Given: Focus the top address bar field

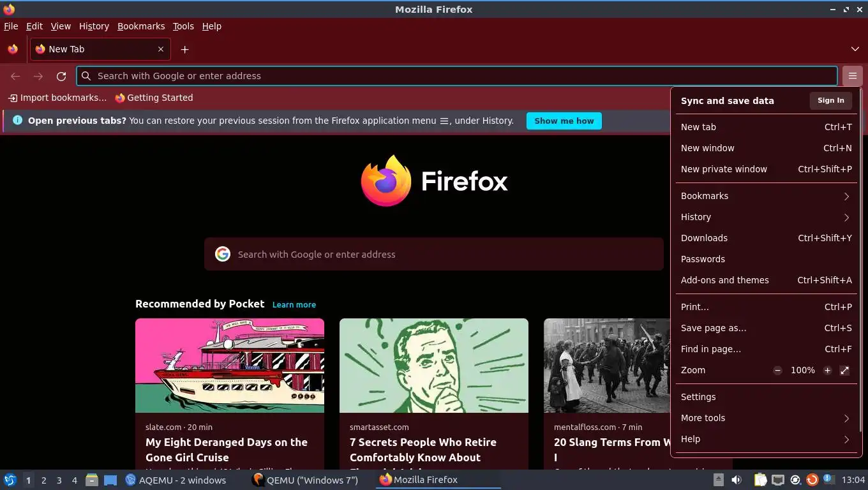Looking at the screenshot, I should click(457, 76).
